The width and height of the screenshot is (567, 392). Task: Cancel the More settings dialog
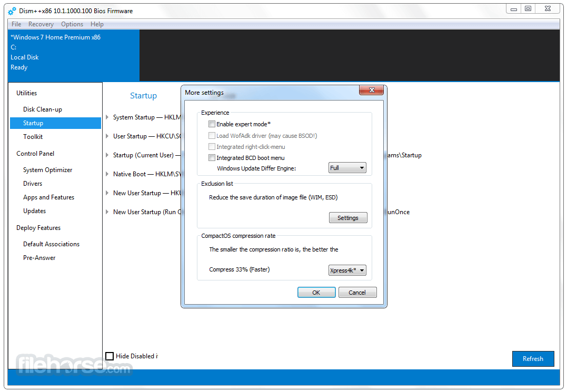pyautogui.click(x=357, y=292)
